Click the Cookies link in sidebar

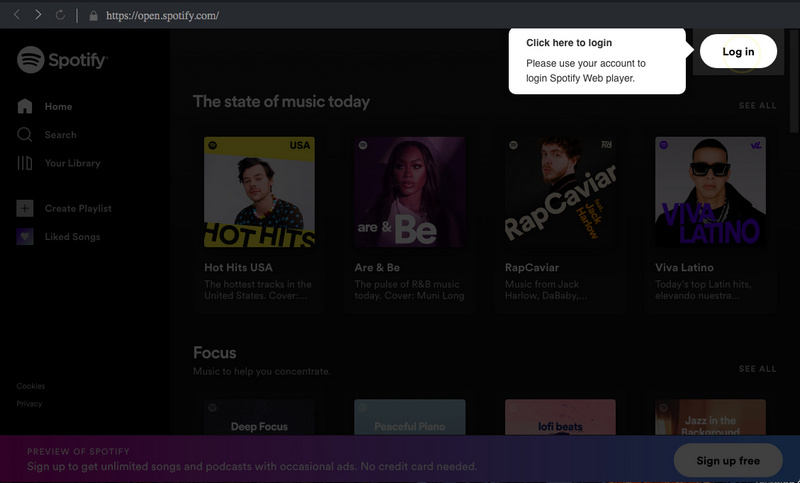pos(31,386)
